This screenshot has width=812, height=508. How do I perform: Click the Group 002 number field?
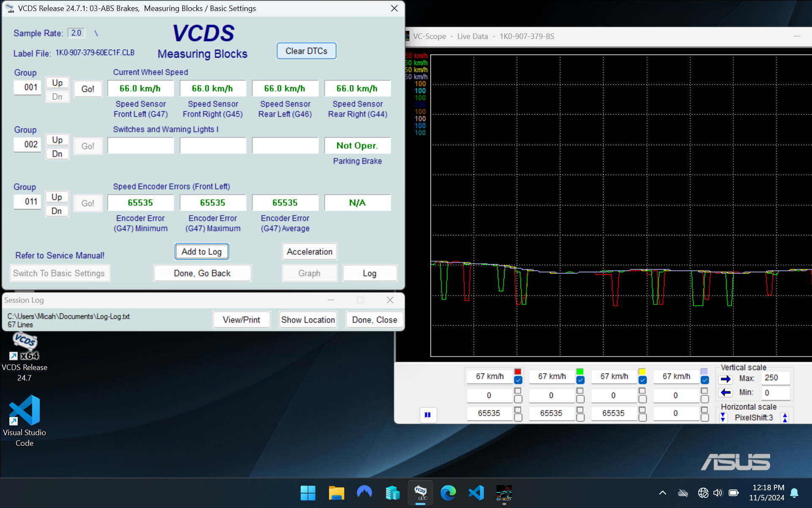point(27,144)
